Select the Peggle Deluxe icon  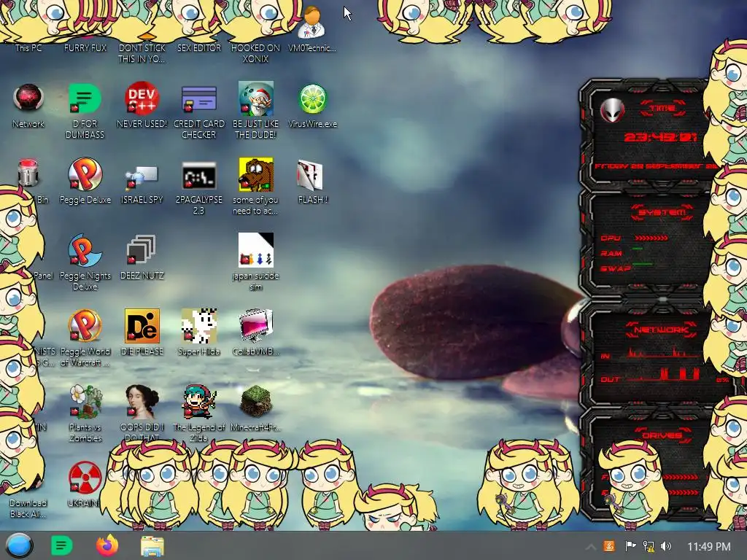click(x=85, y=174)
